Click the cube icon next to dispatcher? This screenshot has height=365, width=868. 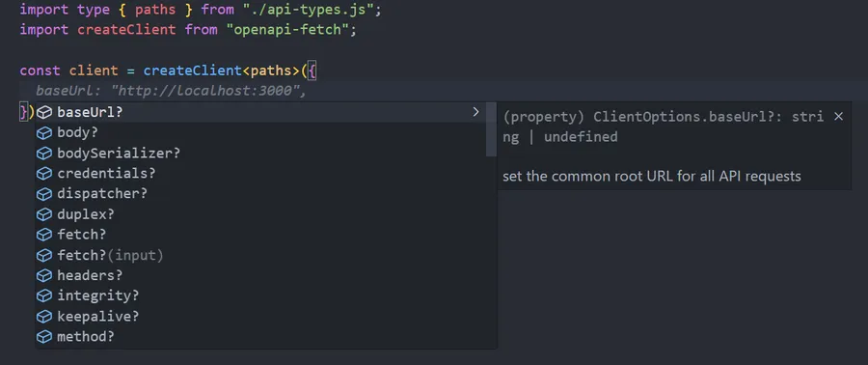tap(44, 194)
